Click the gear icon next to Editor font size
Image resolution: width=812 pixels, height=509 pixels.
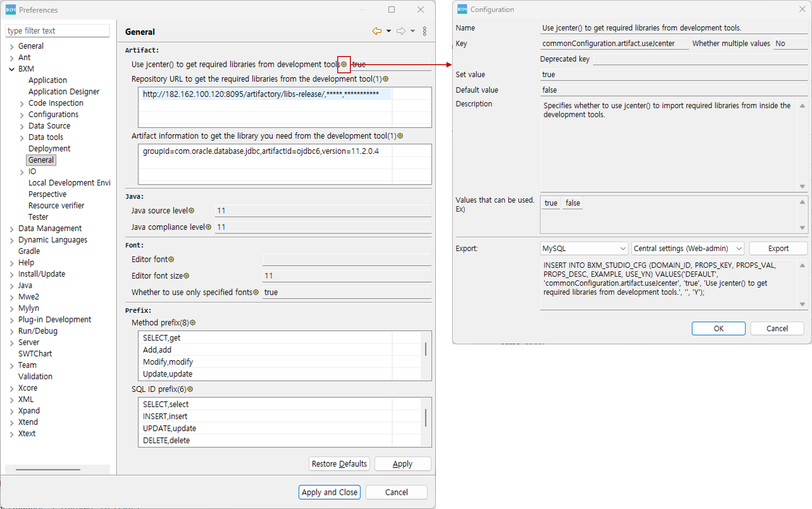click(x=186, y=276)
